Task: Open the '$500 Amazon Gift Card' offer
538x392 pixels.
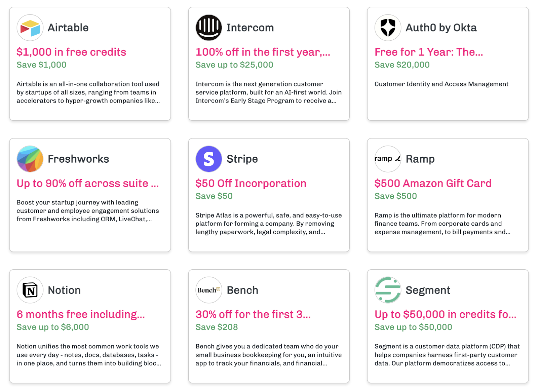Action: pyautogui.click(x=433, y=183)
